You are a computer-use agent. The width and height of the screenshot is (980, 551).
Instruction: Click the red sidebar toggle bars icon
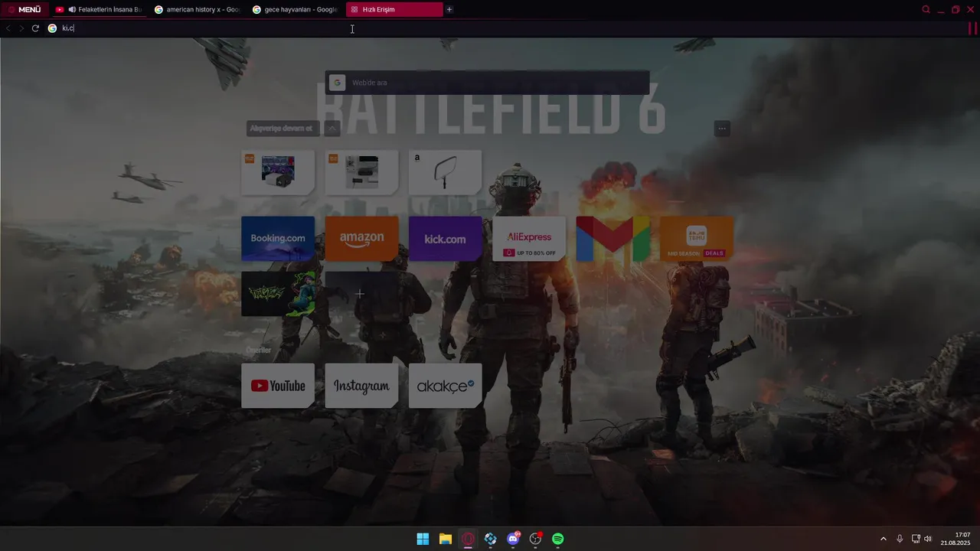click(x=973, y=28)
